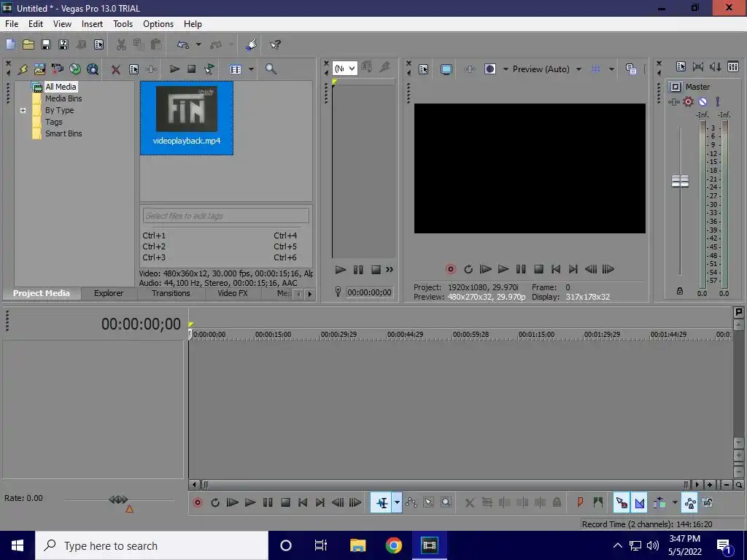This screenshot has width=747, height=560.
Task: Toggle the Dim Output speaker icon
Action: coord(715,67)
